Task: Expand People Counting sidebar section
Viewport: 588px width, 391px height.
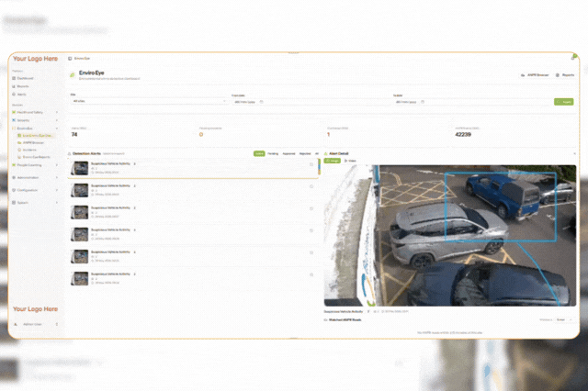Action: point(35,165)
